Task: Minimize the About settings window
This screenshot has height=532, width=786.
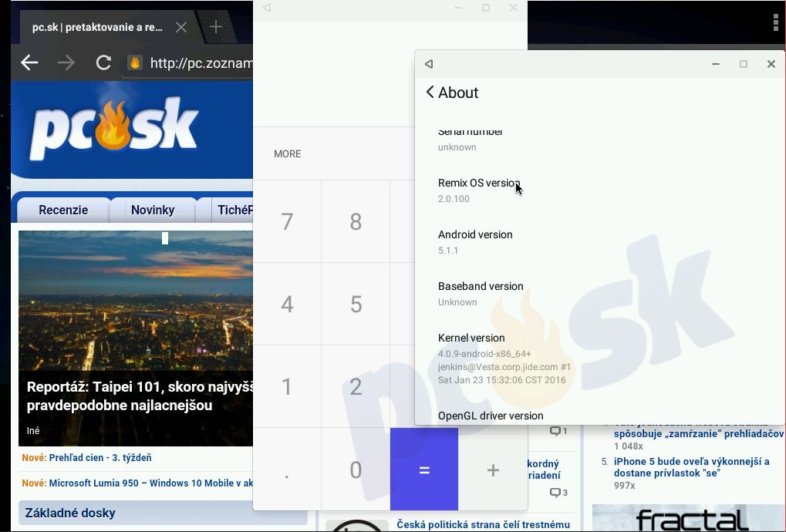Action: 716,64
